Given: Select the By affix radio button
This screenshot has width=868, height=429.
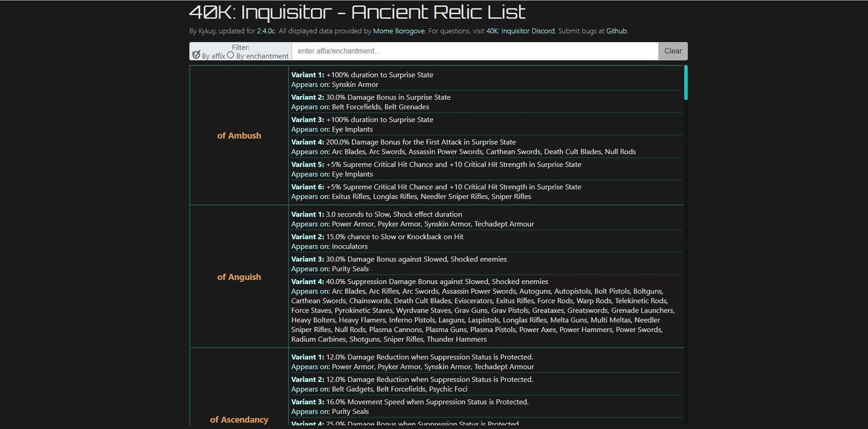Looking at the screenshot, I should (196, 55).
